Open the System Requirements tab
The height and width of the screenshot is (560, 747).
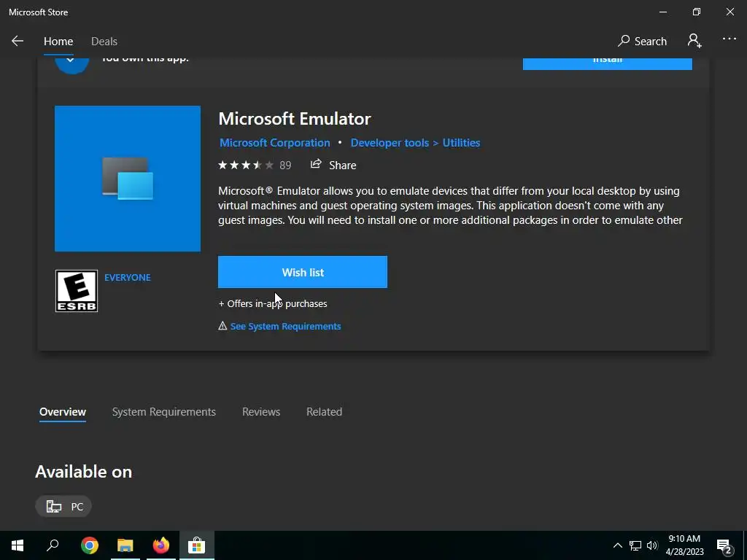(164, 412)
